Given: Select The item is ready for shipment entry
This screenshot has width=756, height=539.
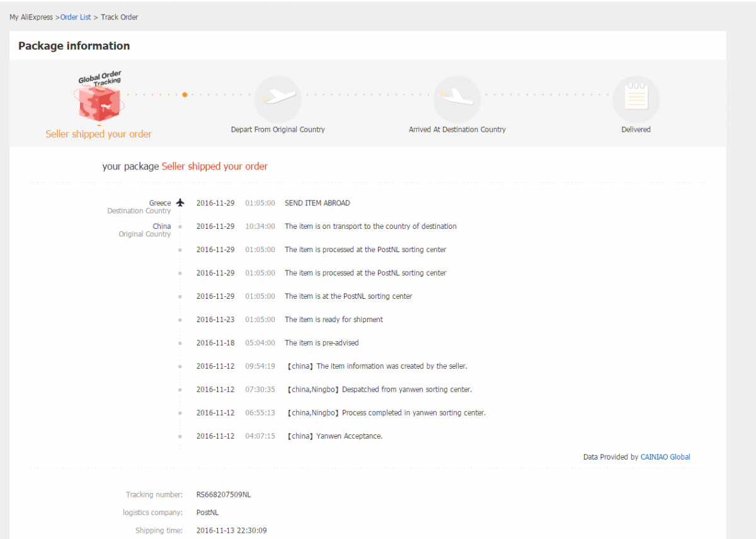Looking at the screenshot, I should tap(334, 320).
